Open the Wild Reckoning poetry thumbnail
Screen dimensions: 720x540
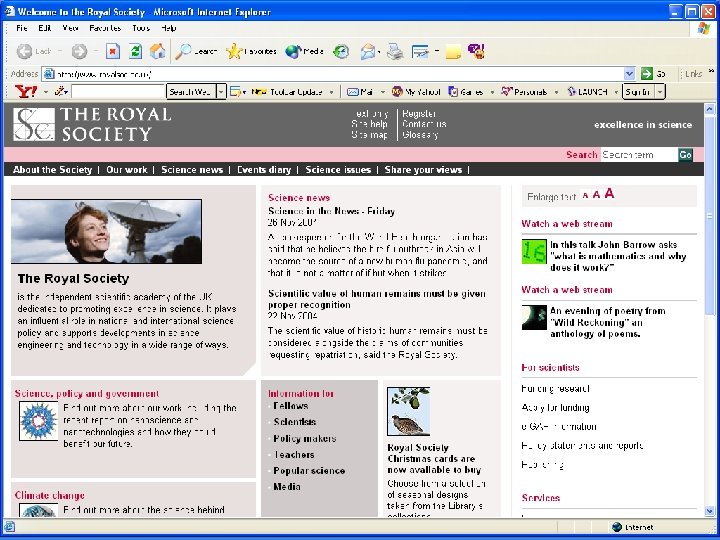point(534,317)
